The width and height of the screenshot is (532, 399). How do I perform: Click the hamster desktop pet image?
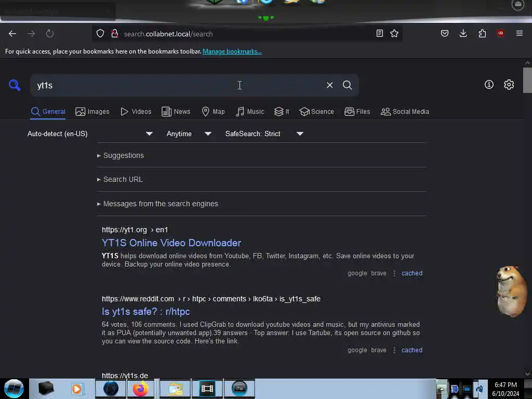click(512, 291)
